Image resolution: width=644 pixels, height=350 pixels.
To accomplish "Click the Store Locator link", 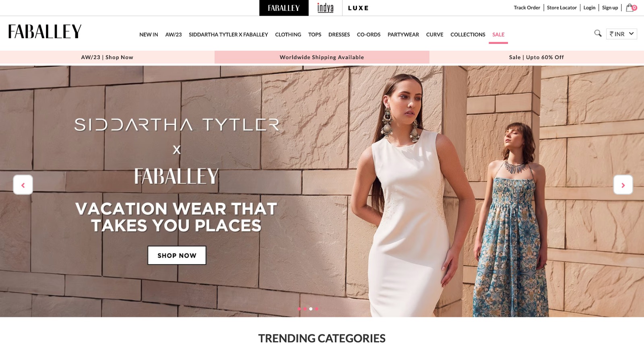I will [562, 8].
